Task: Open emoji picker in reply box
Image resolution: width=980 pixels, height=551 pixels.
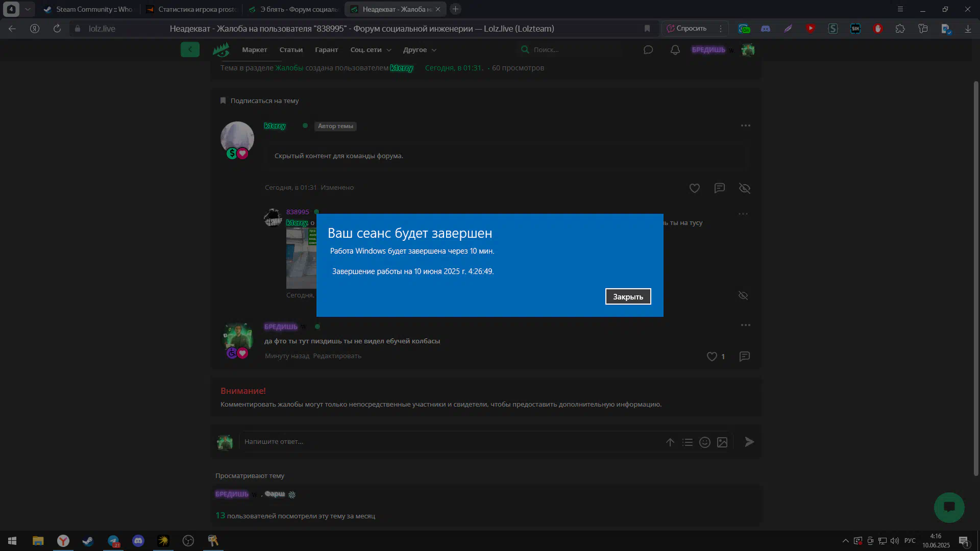Action: click(x=705, y=442)
